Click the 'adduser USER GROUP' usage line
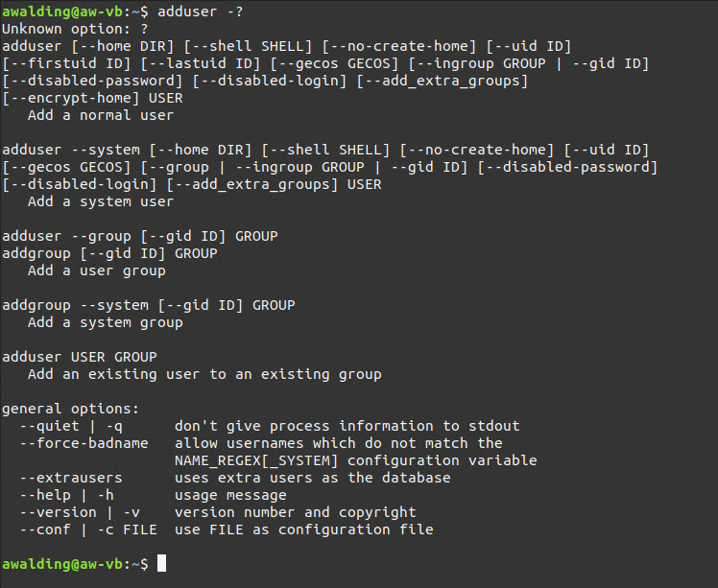The width and height of the screenshot is (718, 588). coord(80,357)
